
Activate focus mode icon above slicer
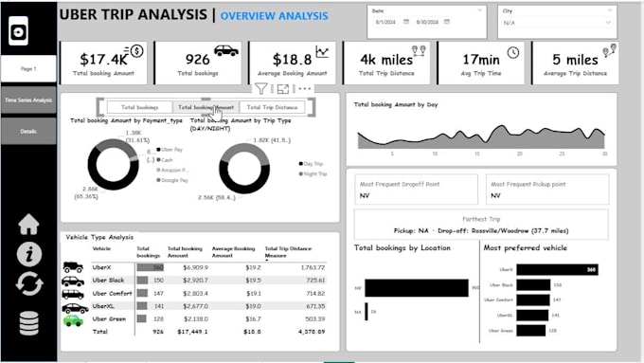(x=282, y=88)
